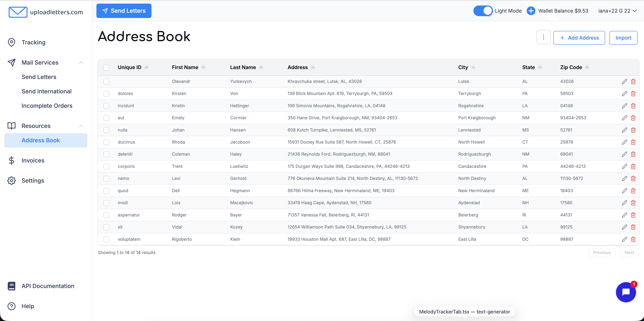The width and height of the screenshot is (644, 321).
Task: Delete Kristin Hettinger's address
Action: tap(633, 106)
